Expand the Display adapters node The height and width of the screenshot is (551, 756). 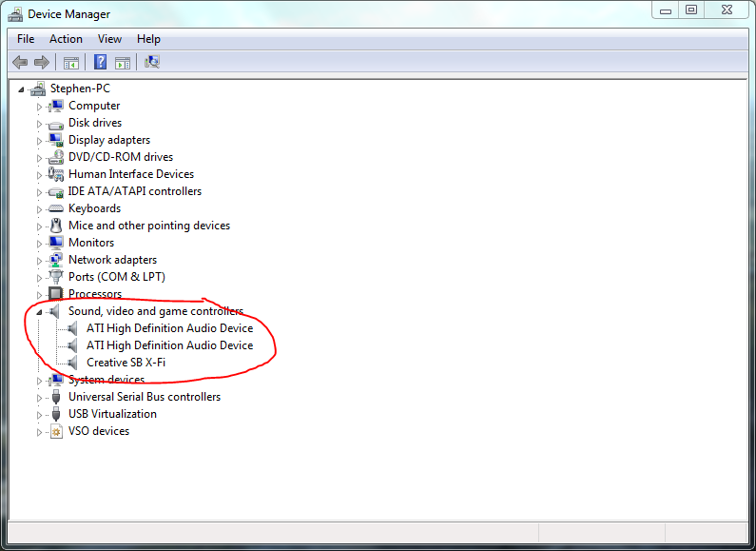40,140
